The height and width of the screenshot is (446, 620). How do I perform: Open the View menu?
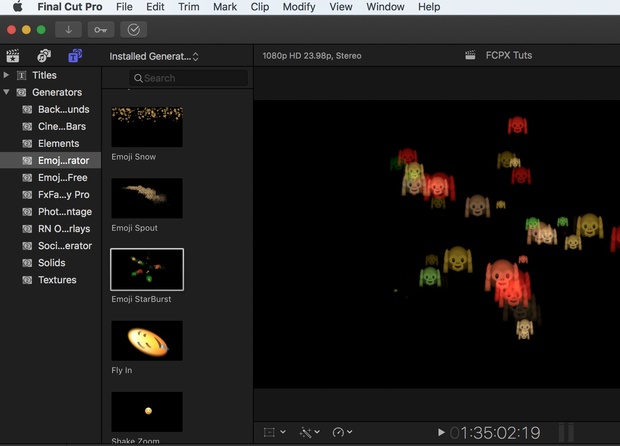coord(341,7)
